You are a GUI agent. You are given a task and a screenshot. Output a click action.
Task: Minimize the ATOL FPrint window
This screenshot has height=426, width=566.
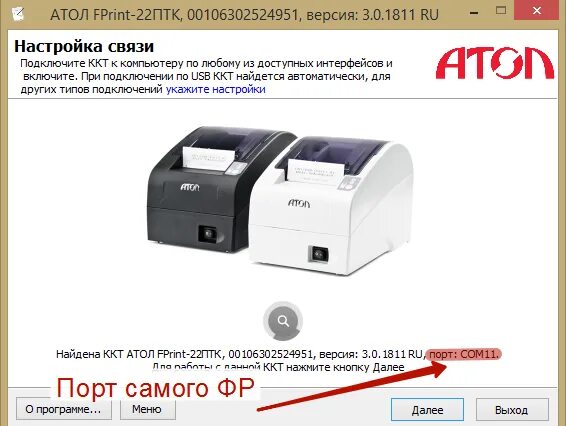(474, 13)
